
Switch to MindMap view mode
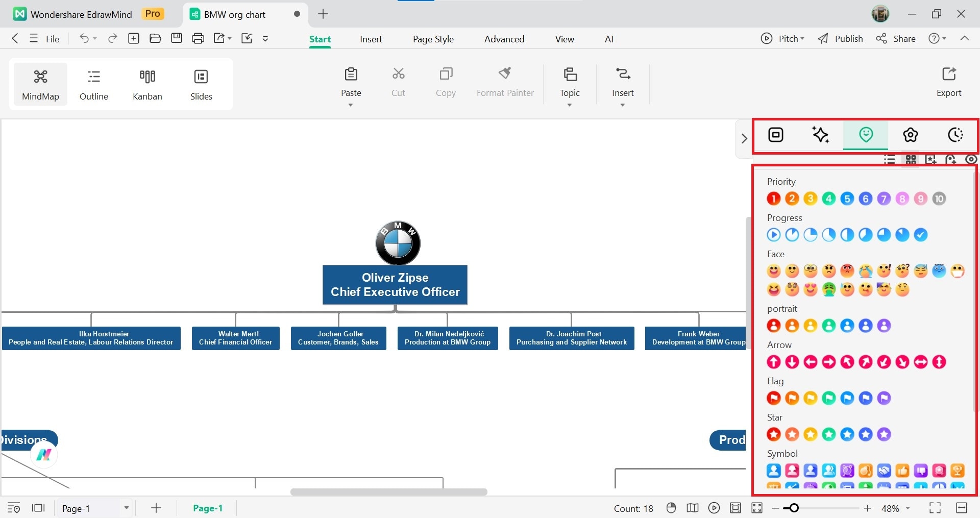click(40, 84)
